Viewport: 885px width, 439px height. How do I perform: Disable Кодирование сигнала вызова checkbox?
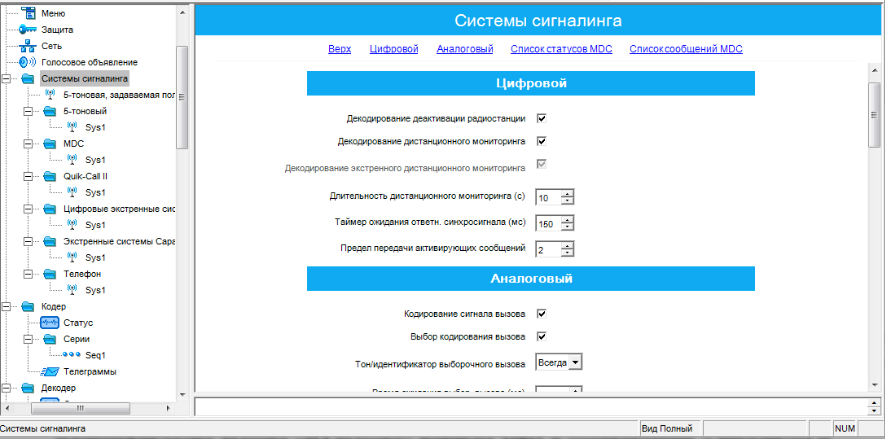point(542,314)
